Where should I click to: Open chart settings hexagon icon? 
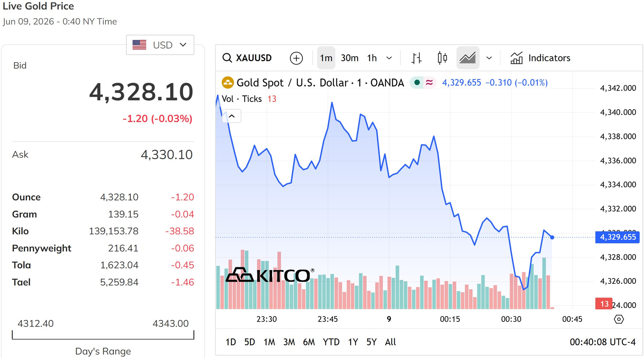pyautogui.click(x=619, y=319)
